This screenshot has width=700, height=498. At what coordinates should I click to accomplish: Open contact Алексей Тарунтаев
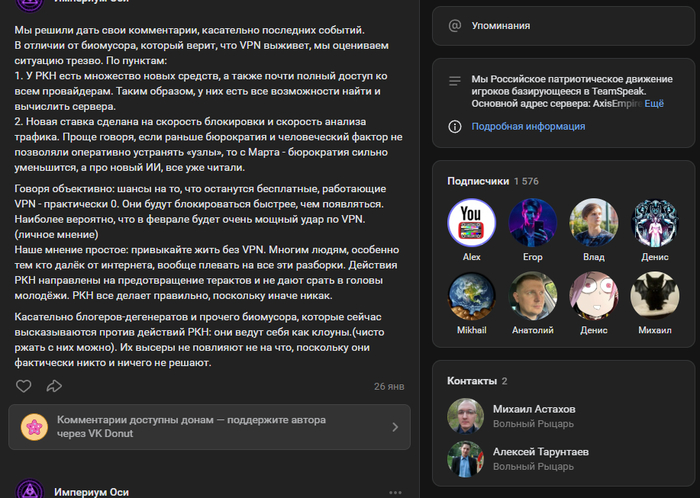click(x=541, y=452)
